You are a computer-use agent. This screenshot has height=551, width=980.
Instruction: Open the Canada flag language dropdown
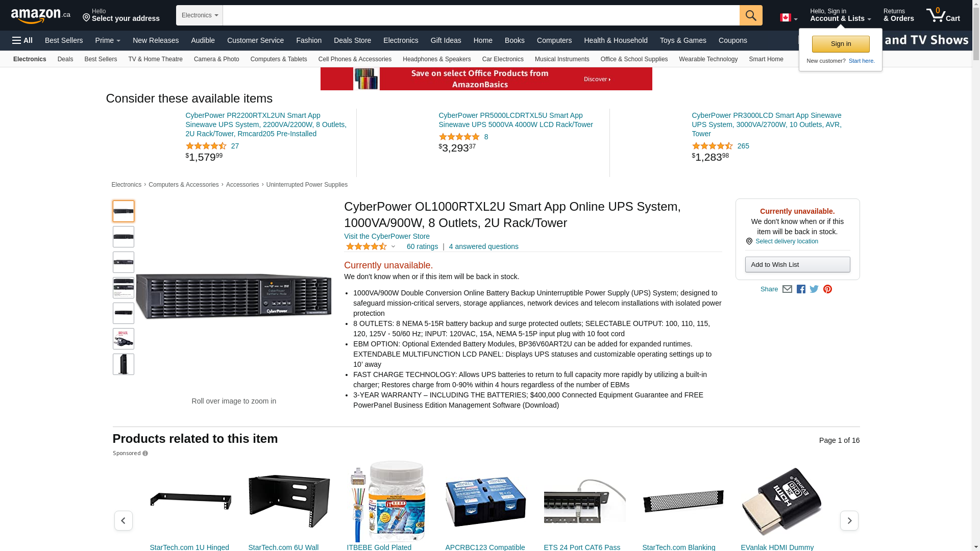(x=789, y=18)
